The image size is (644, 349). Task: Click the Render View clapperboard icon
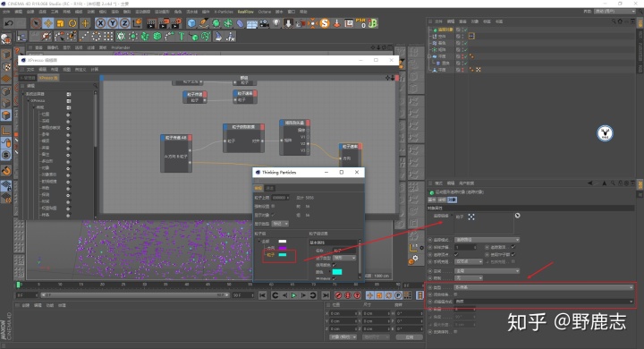click(151, 23)
